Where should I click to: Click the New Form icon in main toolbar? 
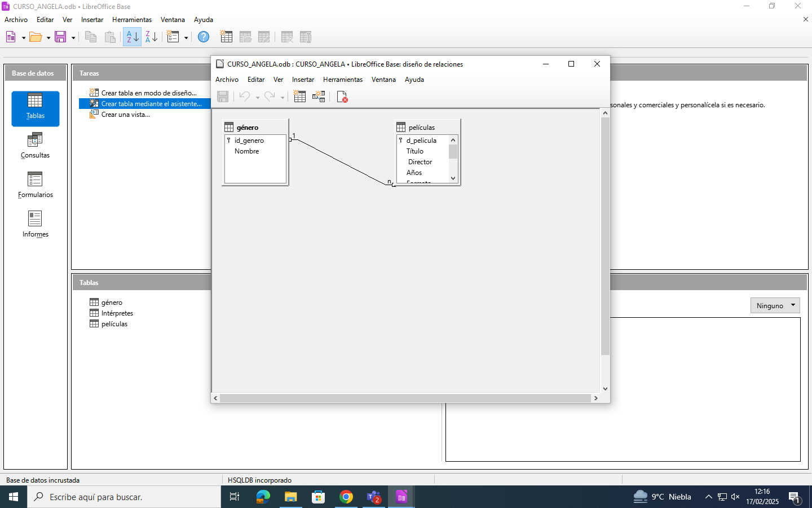[173, 37]
